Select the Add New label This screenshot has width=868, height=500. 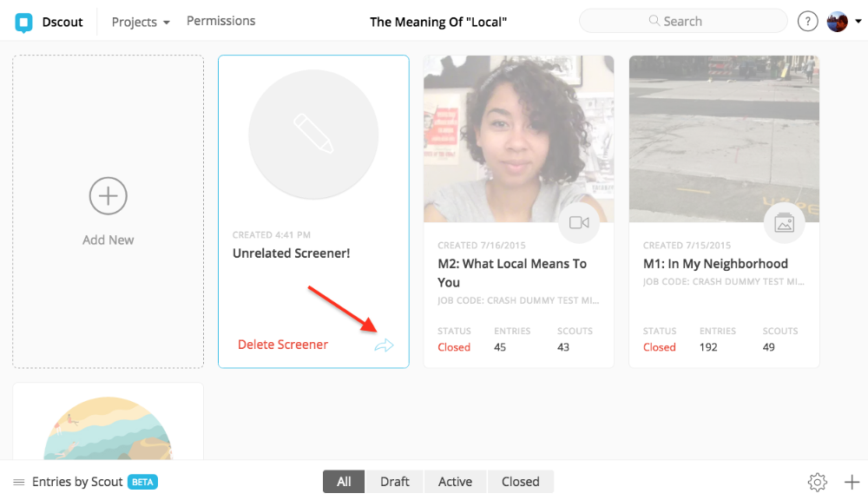point(108,240)
